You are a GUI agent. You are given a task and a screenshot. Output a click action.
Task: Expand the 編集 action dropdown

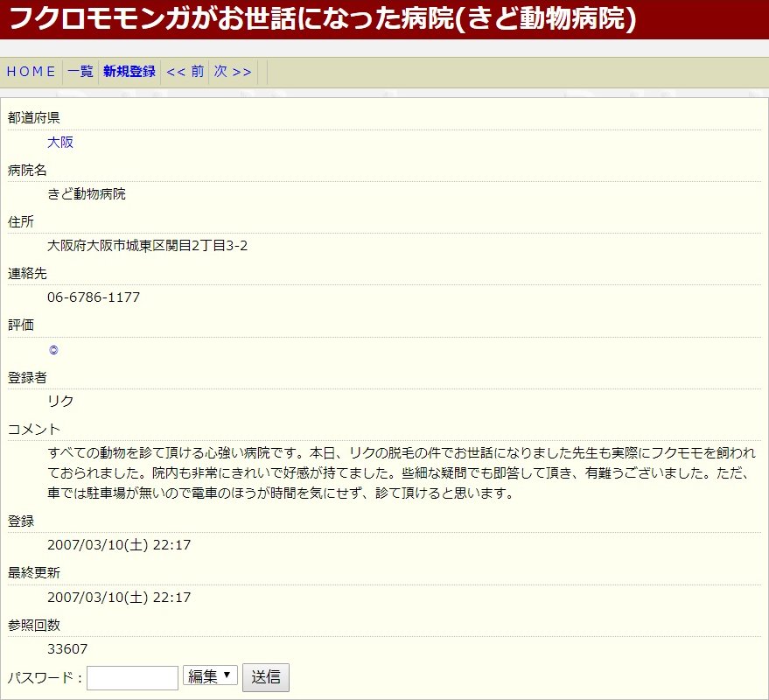pyautogui.click(x=210, y=675)
